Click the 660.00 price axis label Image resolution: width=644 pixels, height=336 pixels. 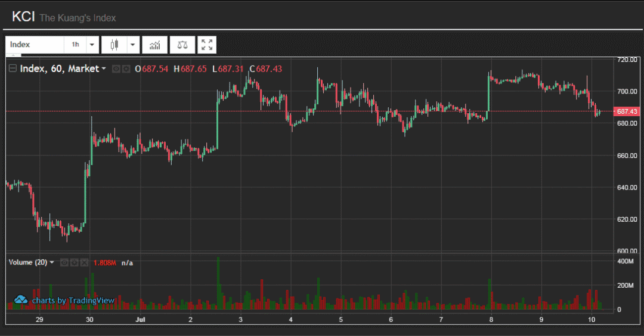tap(627, 155)
